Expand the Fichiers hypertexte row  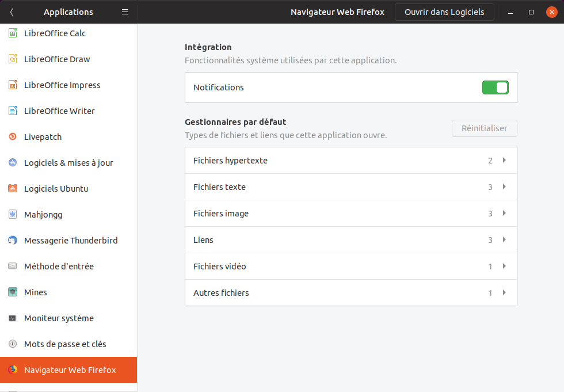(x=504, y=161)
